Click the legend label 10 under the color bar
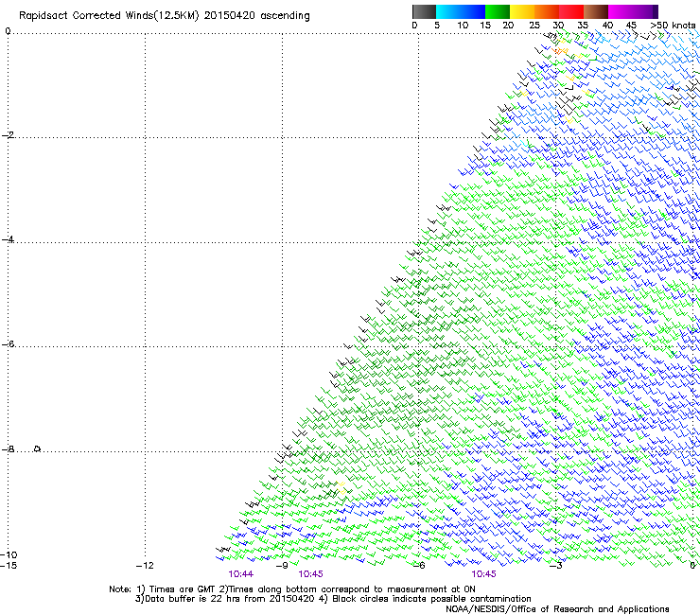The image size is (700, 615). pos(463,26)
